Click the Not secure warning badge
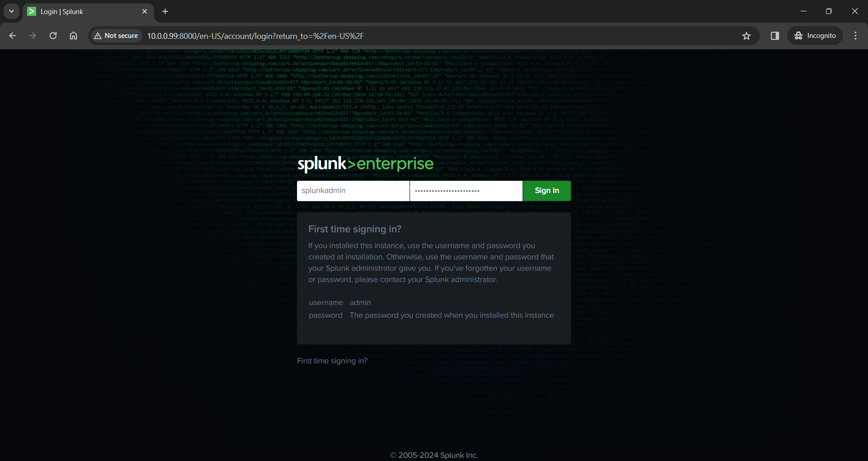Screen dimensions: 868x461 [x=116, y=36]
